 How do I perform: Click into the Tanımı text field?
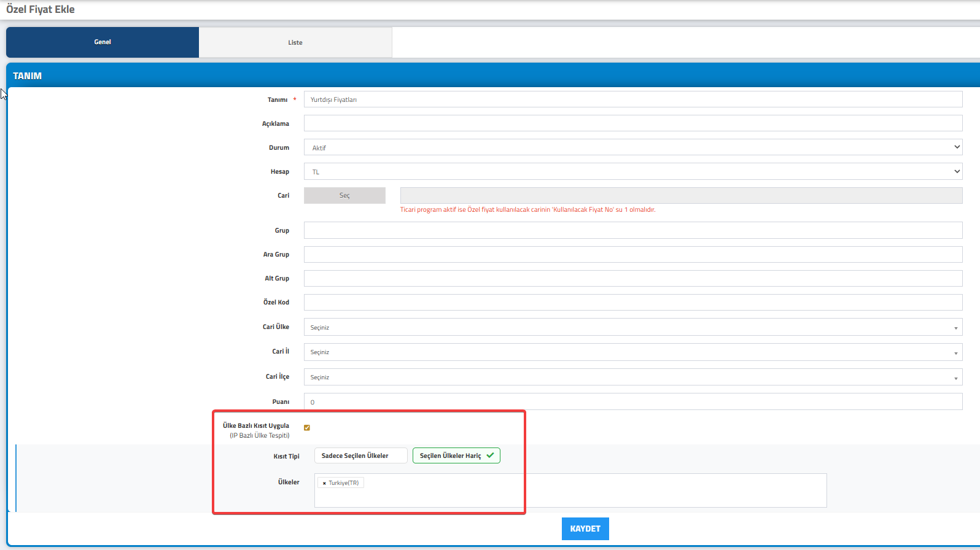click(x=632, y=99)
